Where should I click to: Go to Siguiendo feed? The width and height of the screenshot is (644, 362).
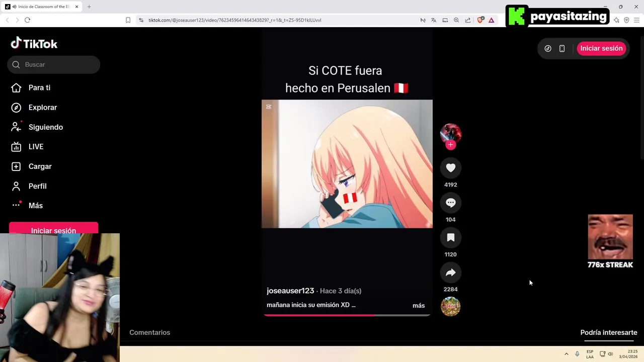coord(37,127)
